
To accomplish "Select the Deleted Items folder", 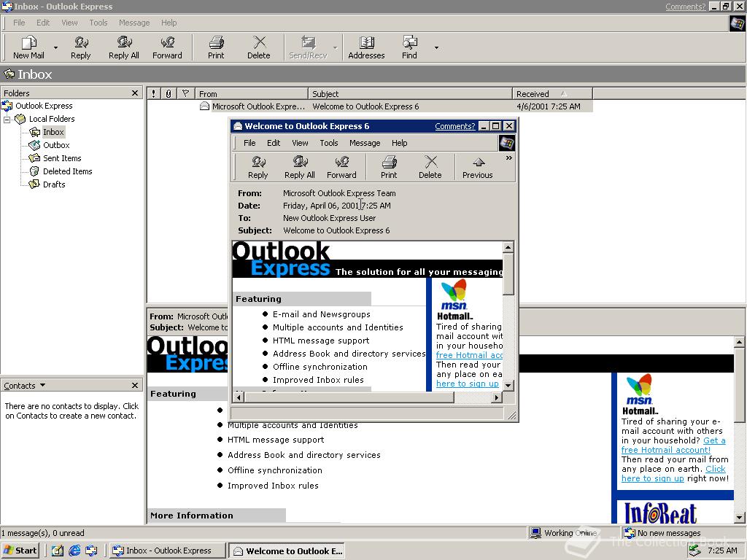I will [x=67, y=171].
